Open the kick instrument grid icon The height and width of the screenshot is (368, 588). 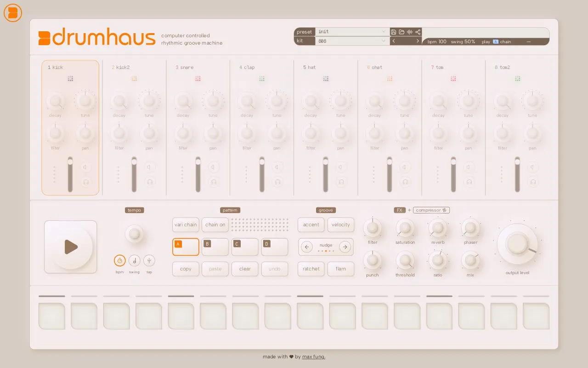(70, 79)
